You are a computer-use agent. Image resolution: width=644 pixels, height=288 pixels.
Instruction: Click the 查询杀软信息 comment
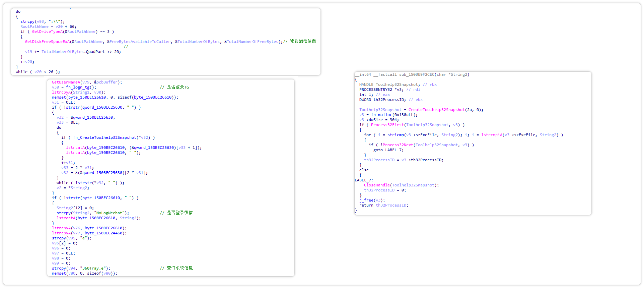click(180, 268)
